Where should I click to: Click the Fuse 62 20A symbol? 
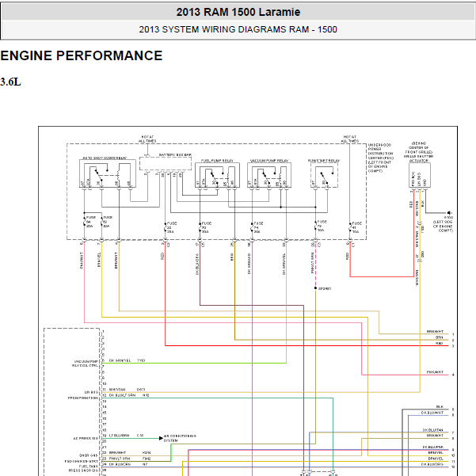coord(101,222)
